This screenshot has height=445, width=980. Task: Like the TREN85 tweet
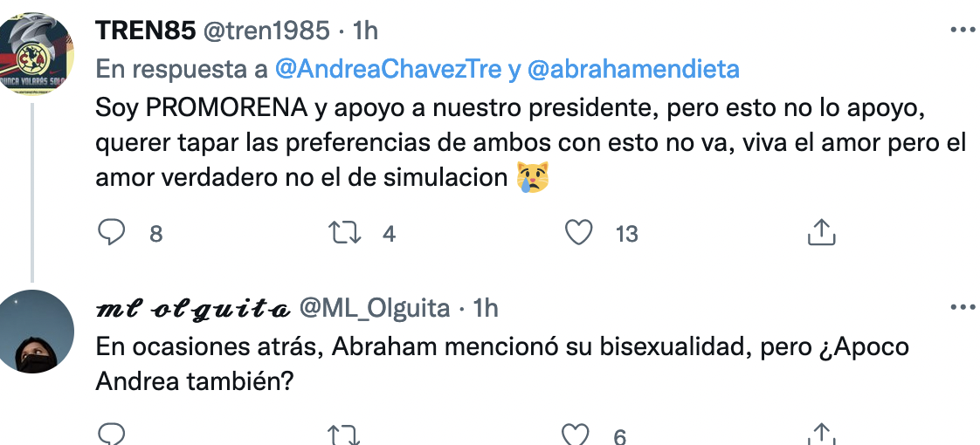click(578, 233)
